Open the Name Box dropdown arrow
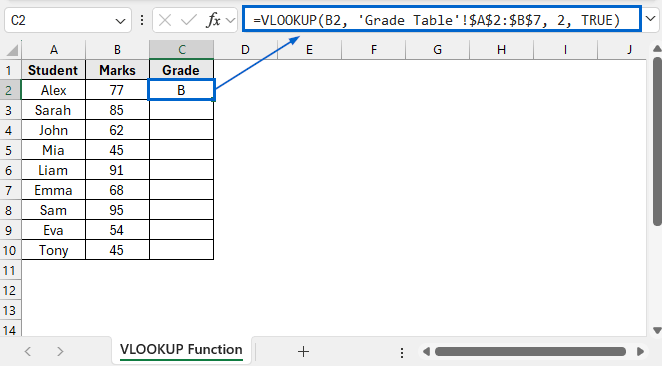 (x=120, y=21)
